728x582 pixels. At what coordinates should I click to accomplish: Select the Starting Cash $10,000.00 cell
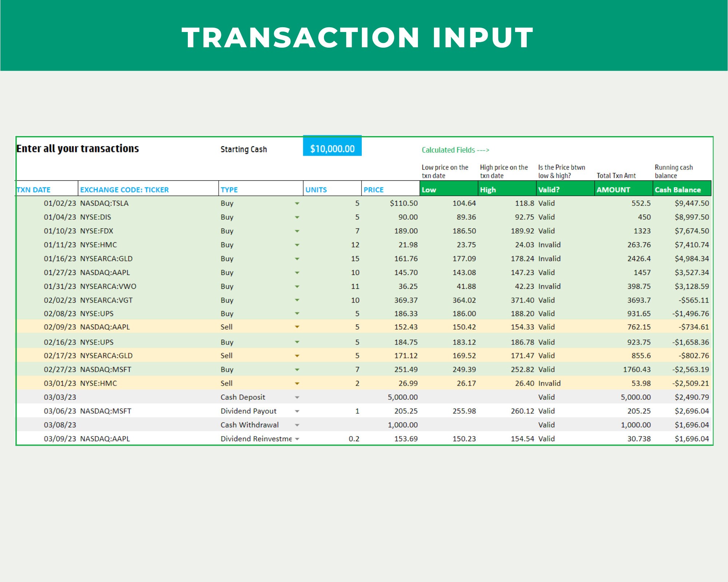pyautogui.click(x=332, y=146)
